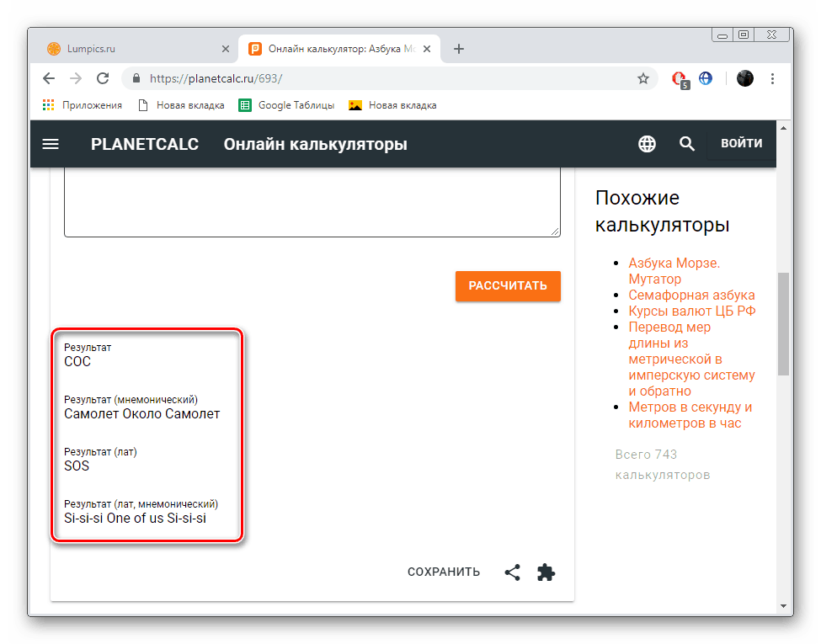
Task: Open the site search magnifier icon
Action: [687, 144]
